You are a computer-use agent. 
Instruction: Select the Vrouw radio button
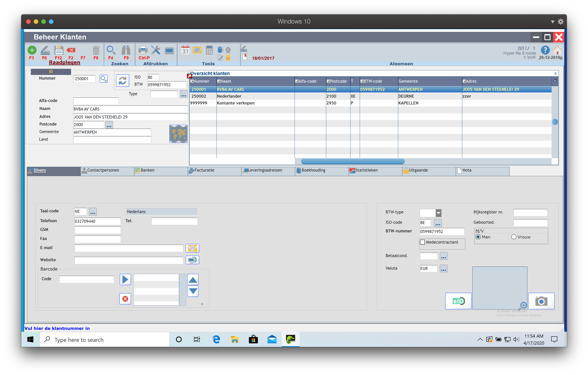click(x=514, y=237)
